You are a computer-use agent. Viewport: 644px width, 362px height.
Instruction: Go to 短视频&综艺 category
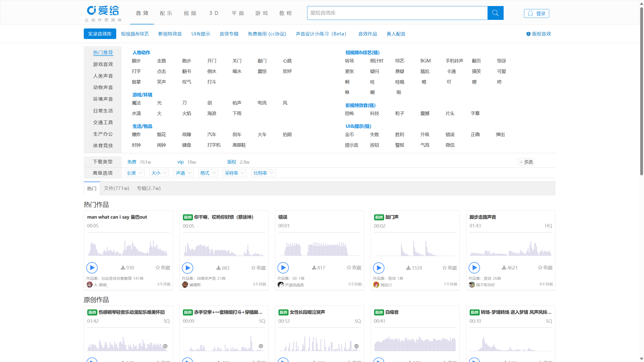pyautogui.click(x=135, y=34)
